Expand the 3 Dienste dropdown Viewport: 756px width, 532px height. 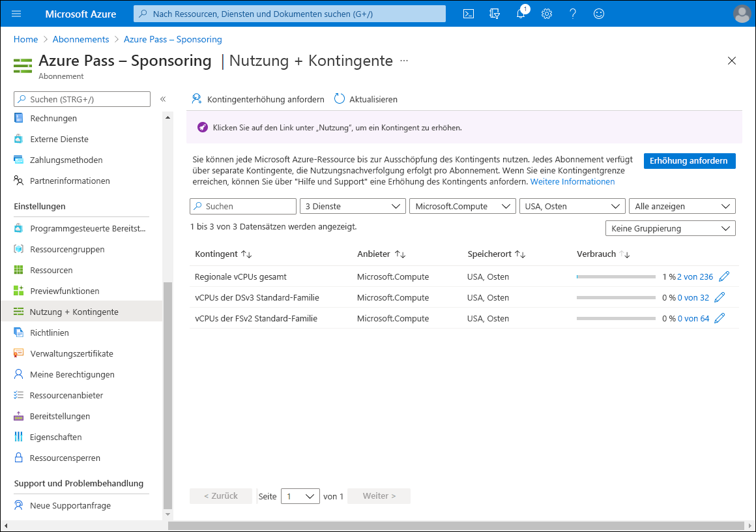(x=352, y=206)
